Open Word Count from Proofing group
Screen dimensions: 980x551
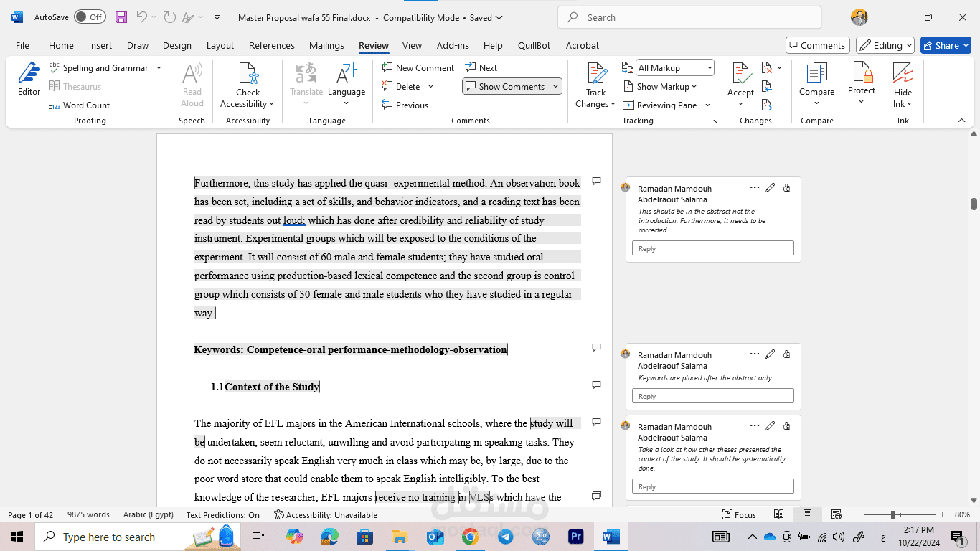point(80,105)
